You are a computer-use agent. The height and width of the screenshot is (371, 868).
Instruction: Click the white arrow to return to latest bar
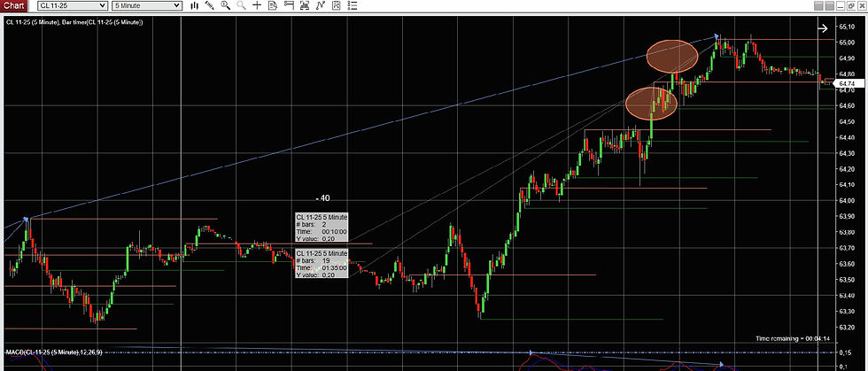pos(823,28)
